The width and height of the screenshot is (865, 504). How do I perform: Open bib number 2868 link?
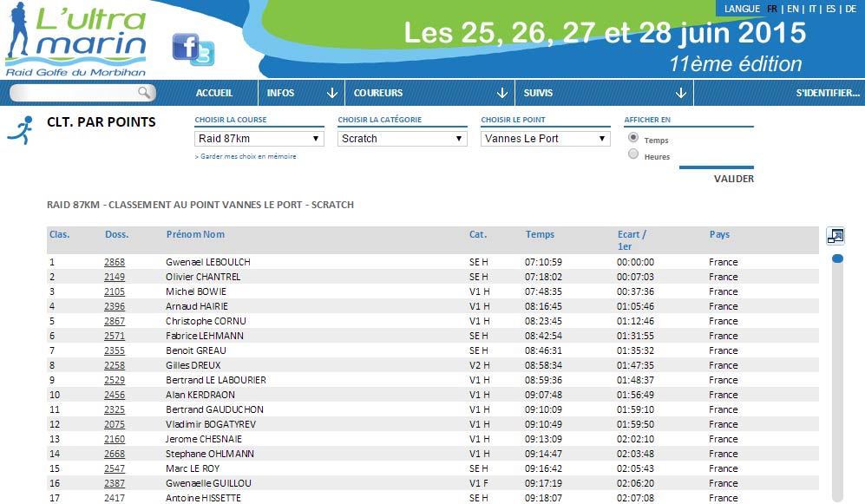115,262
